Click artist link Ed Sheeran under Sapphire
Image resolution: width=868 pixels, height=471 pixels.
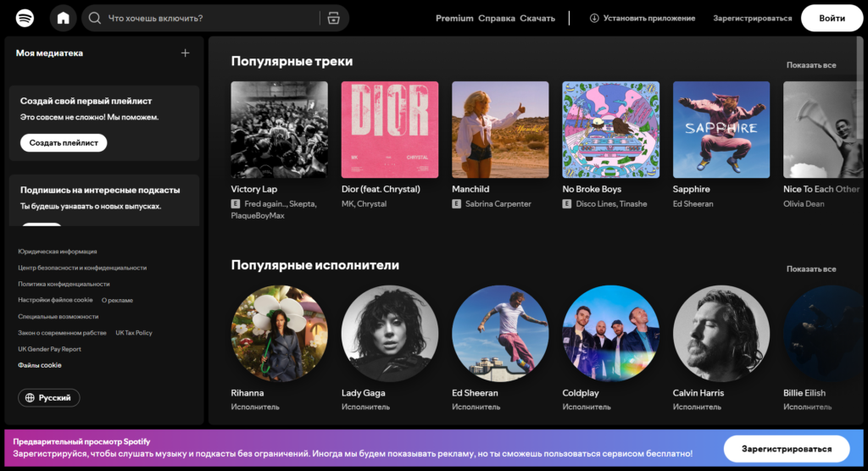click(x=693, y=203)
